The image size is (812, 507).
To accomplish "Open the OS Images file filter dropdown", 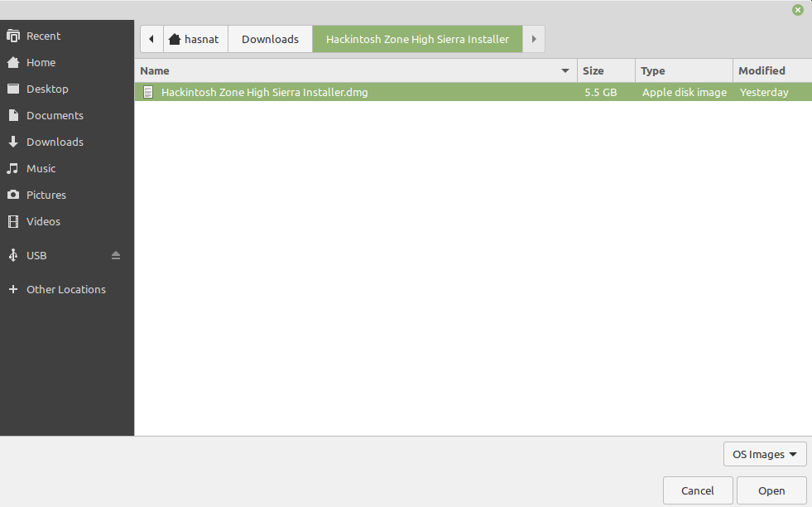I will click(765, 454).
